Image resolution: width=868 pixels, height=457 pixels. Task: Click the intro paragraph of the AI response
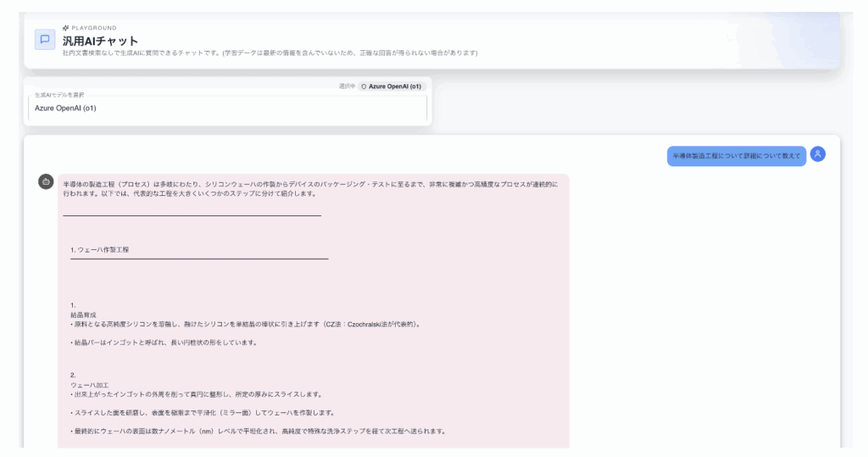click(310, 188)
